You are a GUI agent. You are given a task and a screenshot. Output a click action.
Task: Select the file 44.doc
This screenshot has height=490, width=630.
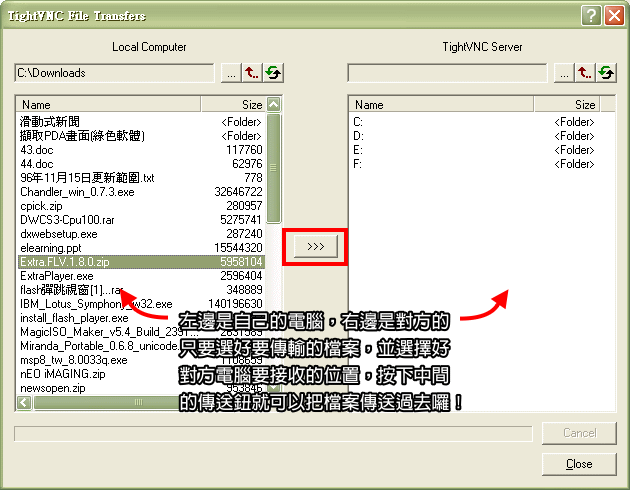(141, 164)
